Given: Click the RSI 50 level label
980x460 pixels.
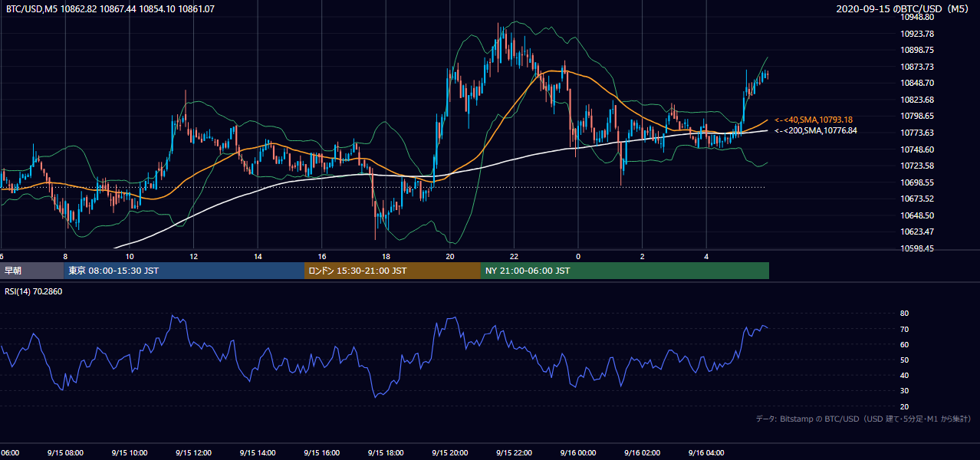Looking at the screenshot, I should click(904, 360).
